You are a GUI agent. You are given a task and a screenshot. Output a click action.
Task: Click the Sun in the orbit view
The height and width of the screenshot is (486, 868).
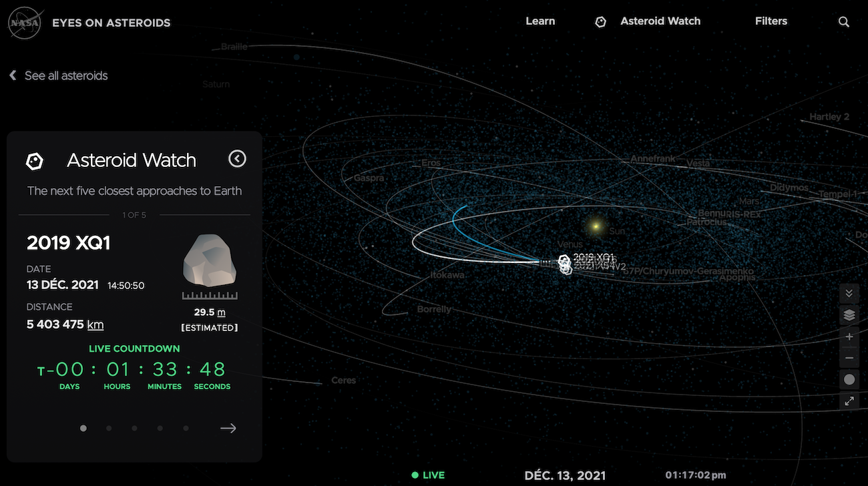coord(596,227)
